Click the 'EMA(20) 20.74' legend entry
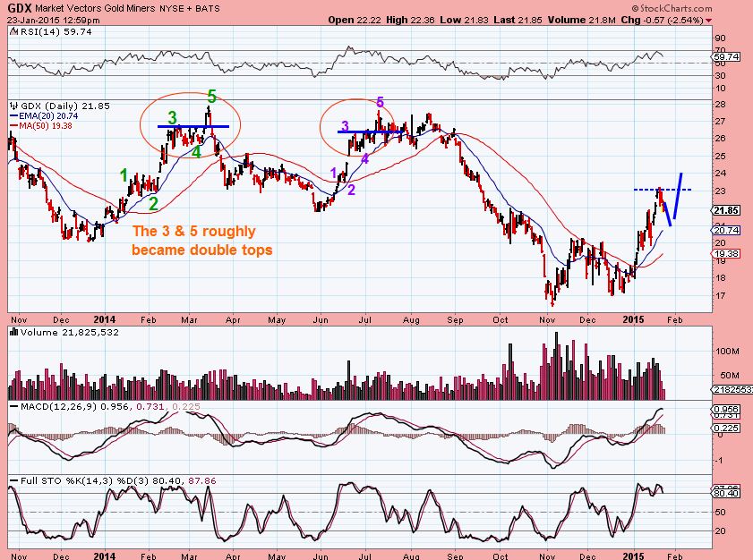 tap(48, 116)
